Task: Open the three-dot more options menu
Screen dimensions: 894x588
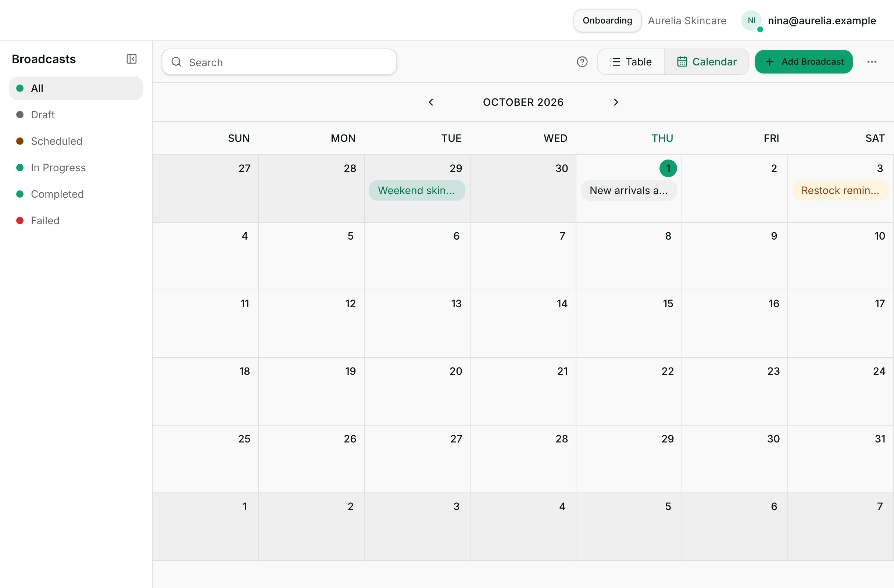Action: [872, 62]
